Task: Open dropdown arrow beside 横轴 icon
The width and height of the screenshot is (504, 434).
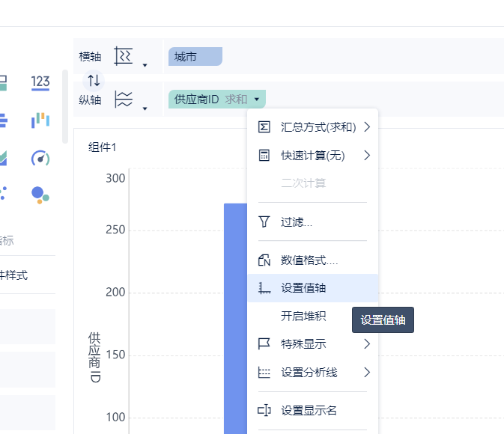Action: coord(145,65)
